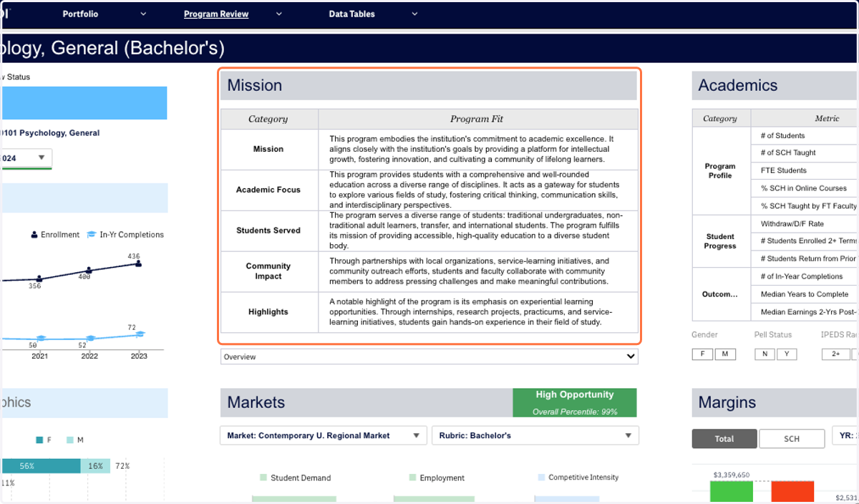This screenshot has width=859, height=504.
Task: Click the Mission category row label
Action: point(268,149)
